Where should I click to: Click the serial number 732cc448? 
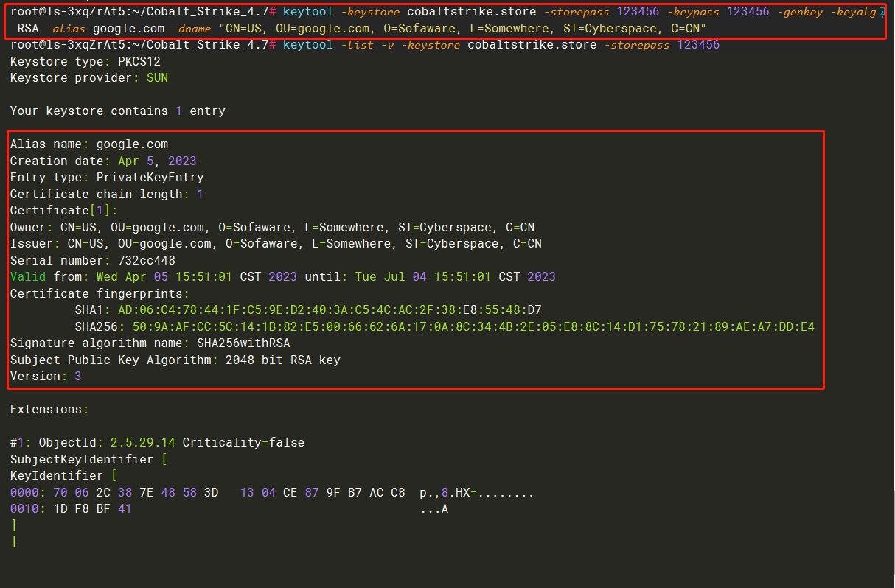[x=147, y=260]
